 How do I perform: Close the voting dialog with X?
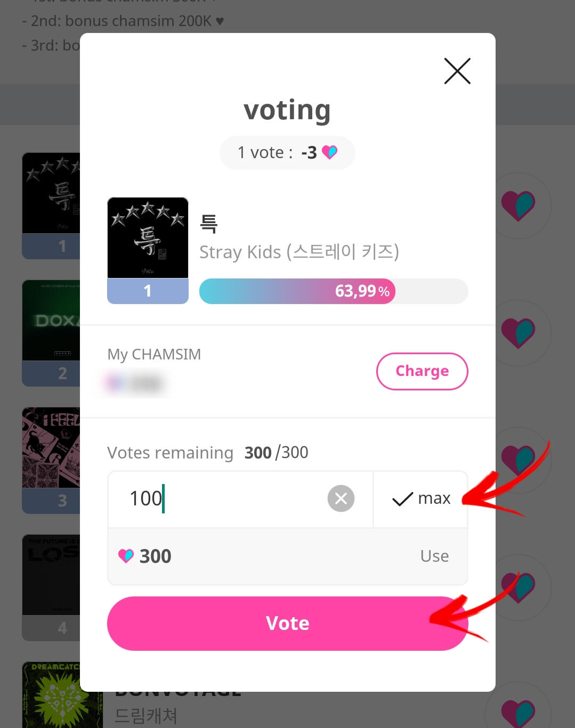pos(457,71)
